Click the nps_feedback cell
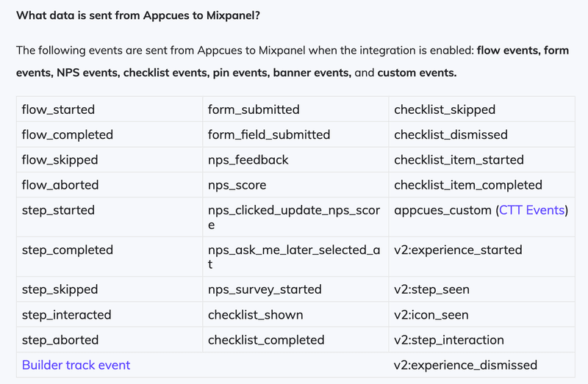 pyautogui.click(x=295, y=159)
